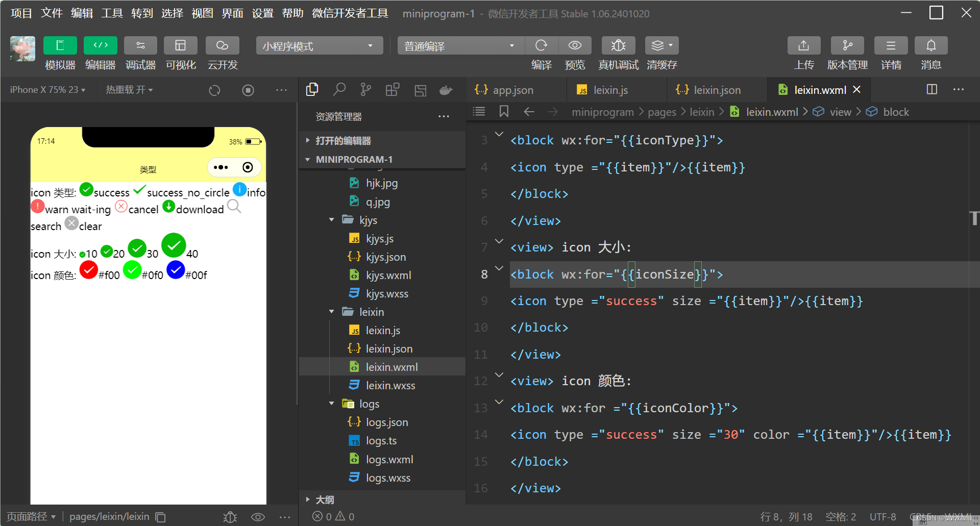Image resolution: width=980 pixels, height=526 pixels.
Task: Open the search sidebar icon
Action: [x=339, y=90]
